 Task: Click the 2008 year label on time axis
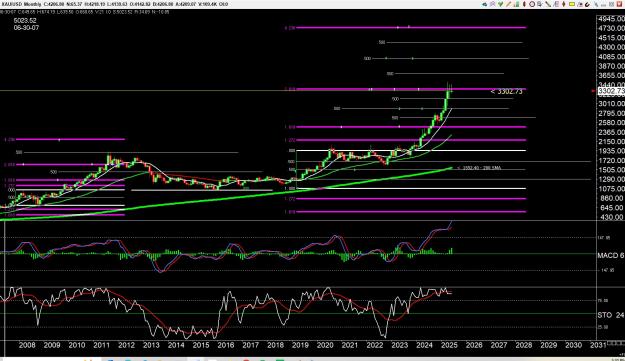27,345
